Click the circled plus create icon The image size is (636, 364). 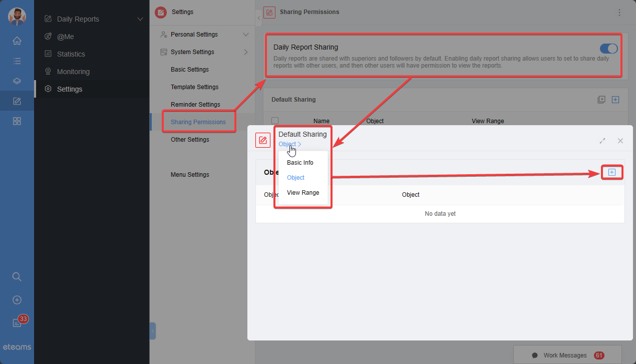pos(17,300)
